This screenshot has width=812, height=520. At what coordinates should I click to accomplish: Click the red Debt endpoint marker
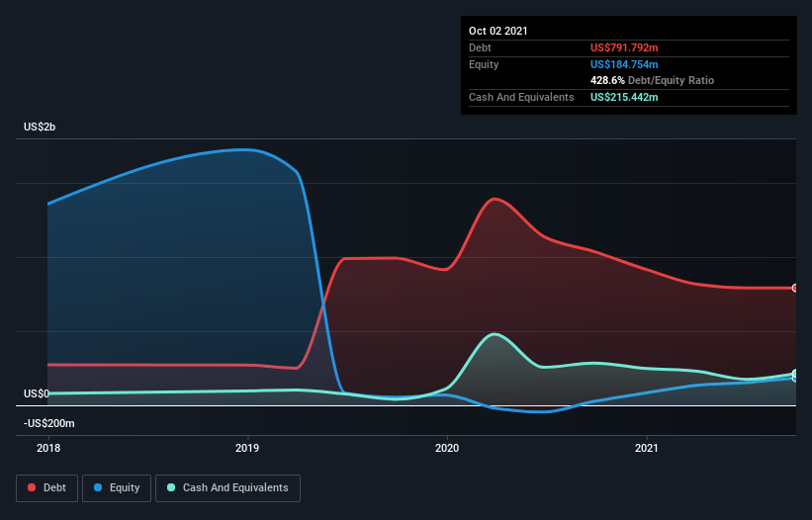[x=795, y=289]
